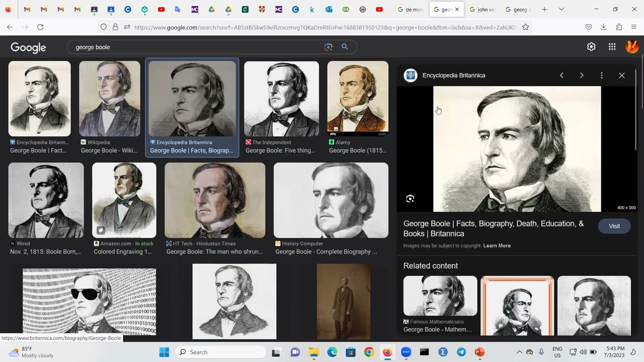Show next image in preview panel

tap(582, 75)
